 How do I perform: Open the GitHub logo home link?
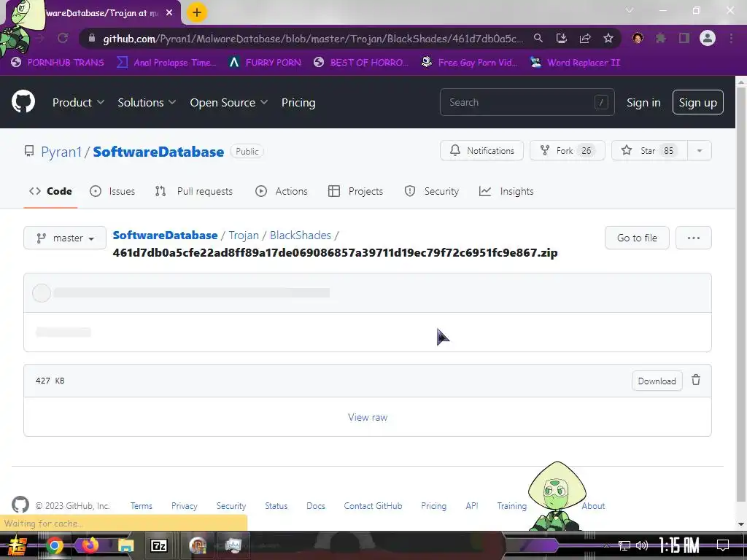[23, 101]
